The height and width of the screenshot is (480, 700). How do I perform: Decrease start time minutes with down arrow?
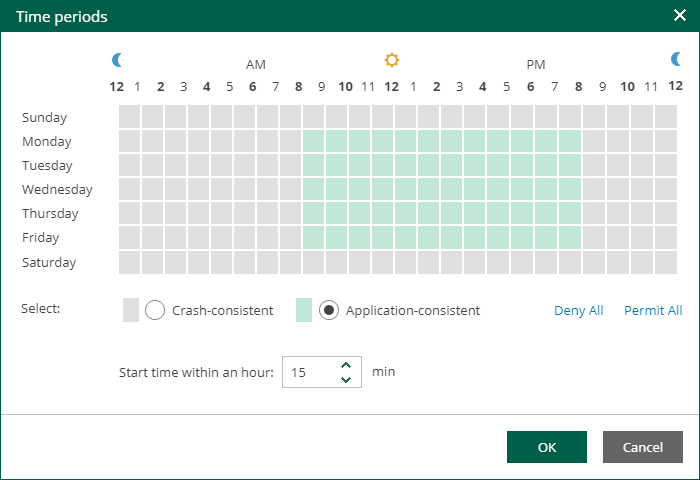[x=346, y=379]
